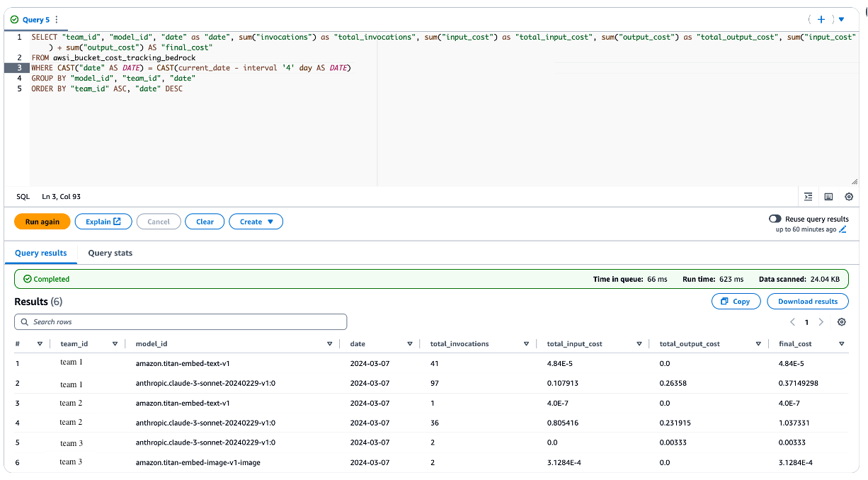Click the Run again button
Screen dimensions: 868x480
click(42, 222)
